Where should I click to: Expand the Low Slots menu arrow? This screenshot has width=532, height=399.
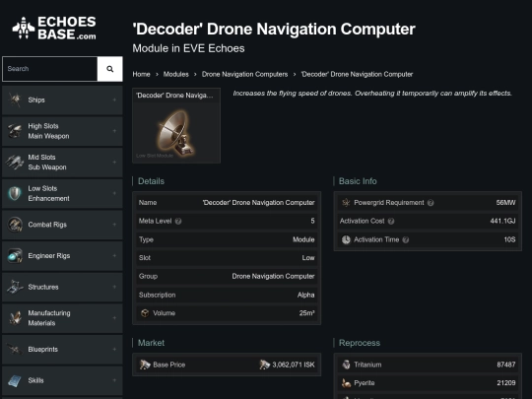(x=114, y=193)
